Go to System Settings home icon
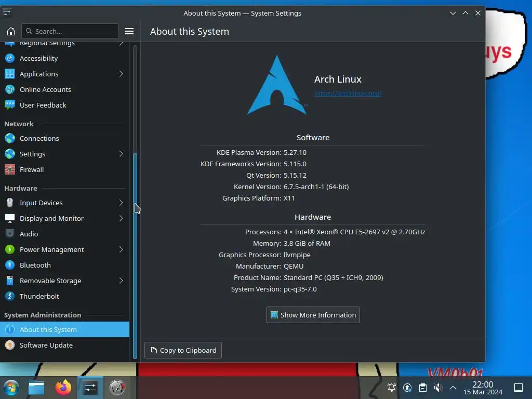 pyautogui.click(x=11, y=31)
